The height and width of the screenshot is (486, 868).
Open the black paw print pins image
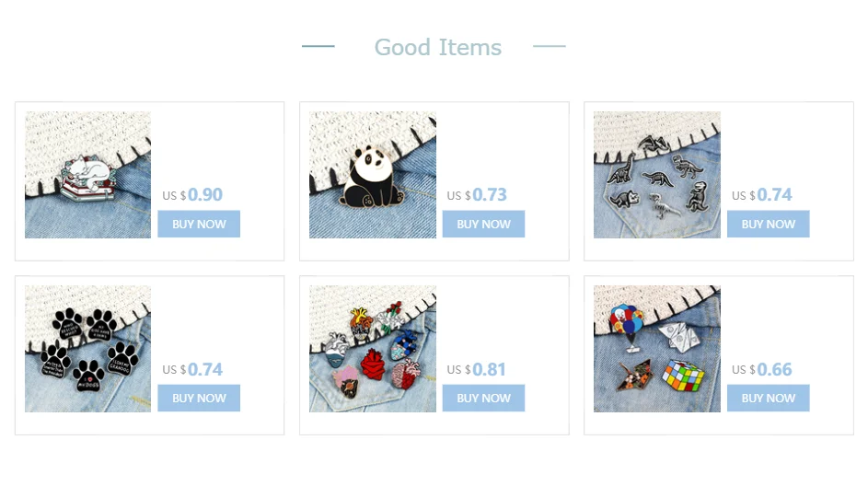pos(87,349)
